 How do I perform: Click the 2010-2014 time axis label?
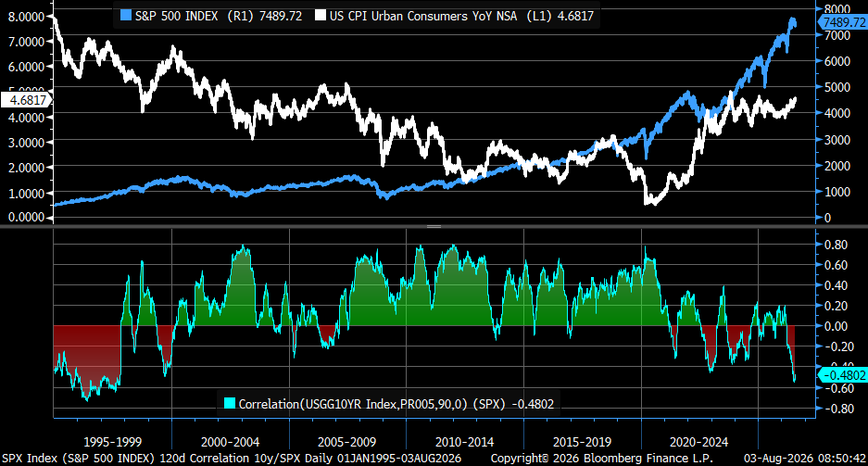coord(464,442)
